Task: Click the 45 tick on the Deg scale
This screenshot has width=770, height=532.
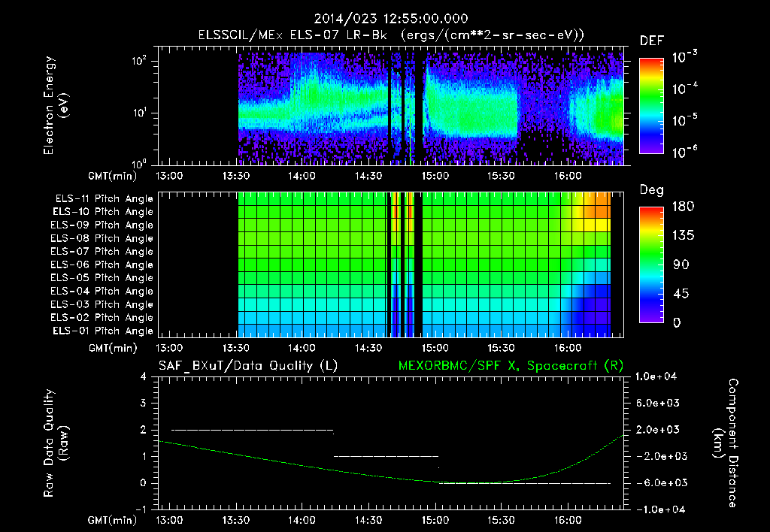Action: pos(681,294)
